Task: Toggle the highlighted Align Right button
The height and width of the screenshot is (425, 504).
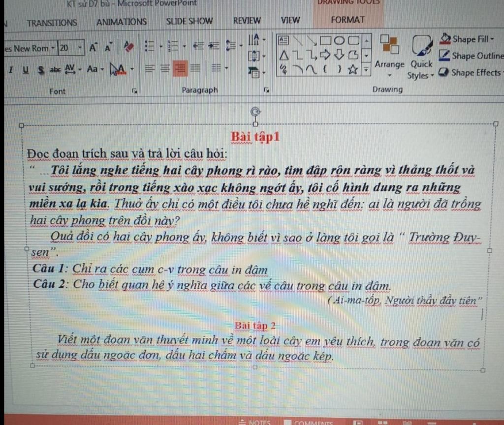Action: pyautogui.click(x=180, y=68)
